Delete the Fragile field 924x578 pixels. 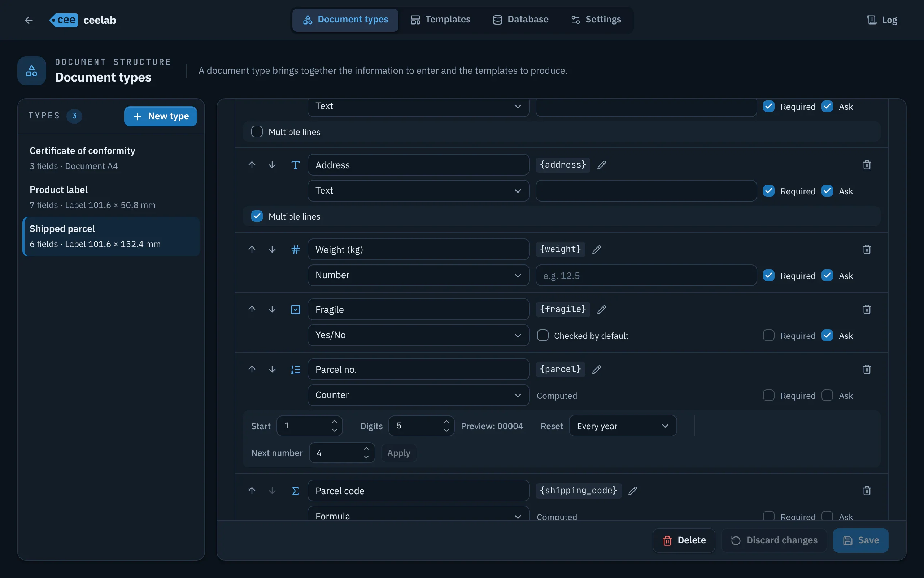tap(867, 309)
